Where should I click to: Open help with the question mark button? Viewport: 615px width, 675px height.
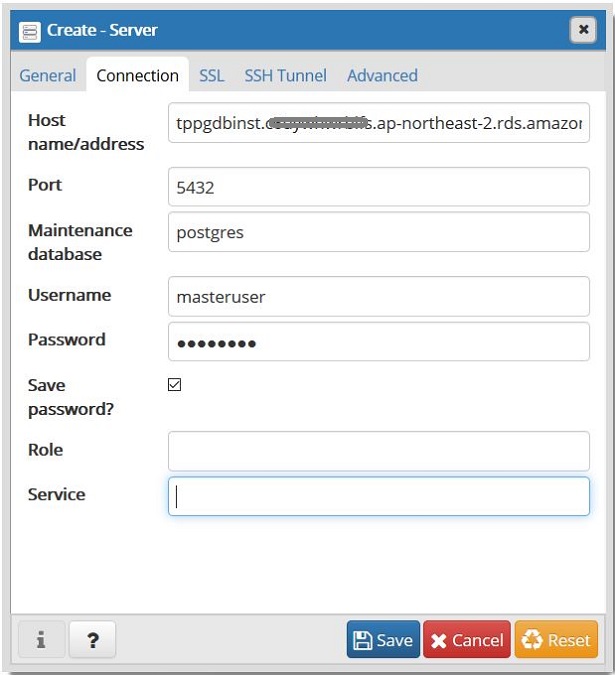click(x=93, y=640)
